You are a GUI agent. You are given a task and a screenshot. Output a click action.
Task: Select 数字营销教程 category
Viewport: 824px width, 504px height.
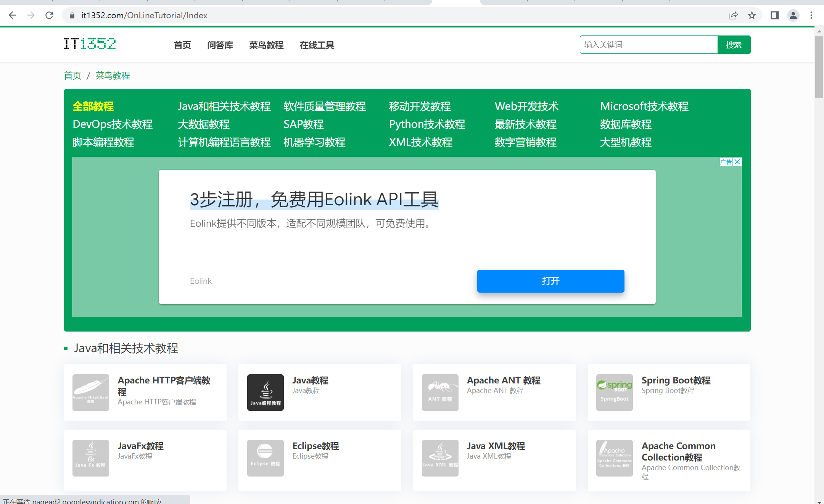coord(526,142)
